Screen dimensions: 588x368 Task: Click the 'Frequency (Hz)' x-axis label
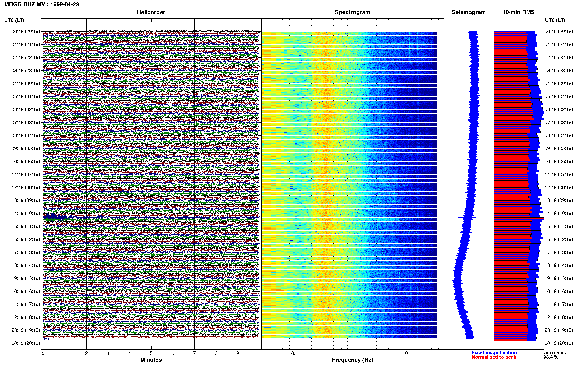(352, 360)
